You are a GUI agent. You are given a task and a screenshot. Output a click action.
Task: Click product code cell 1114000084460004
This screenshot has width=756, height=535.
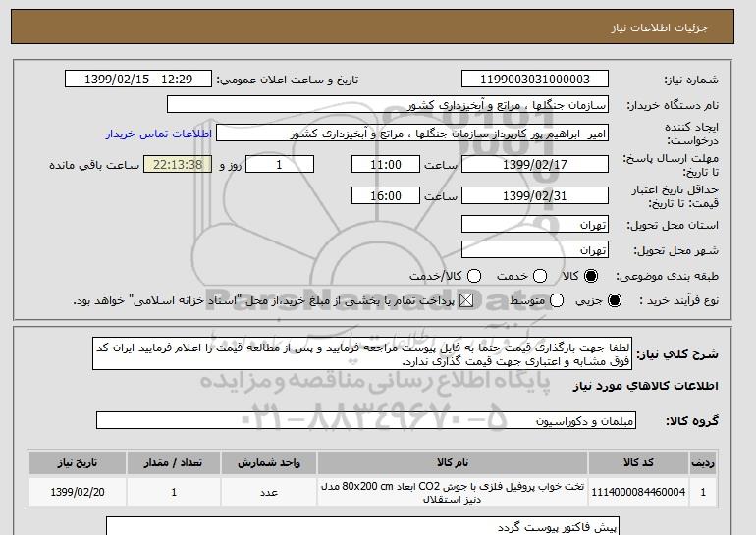point(638,492)
